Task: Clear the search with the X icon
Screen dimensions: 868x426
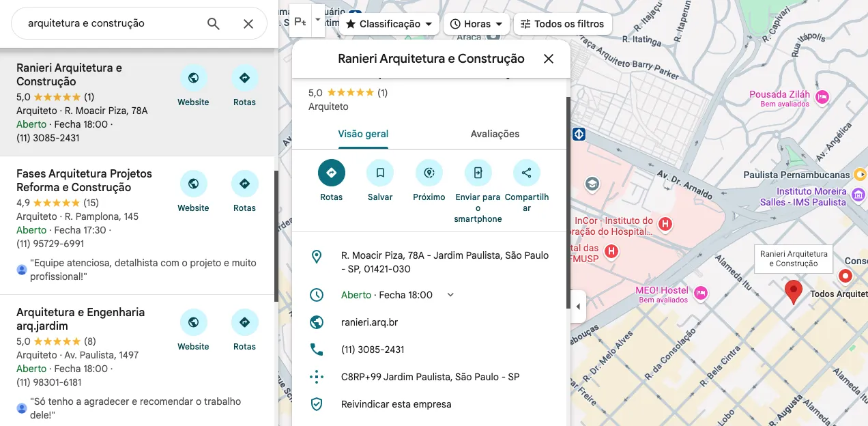Action: 248,24
